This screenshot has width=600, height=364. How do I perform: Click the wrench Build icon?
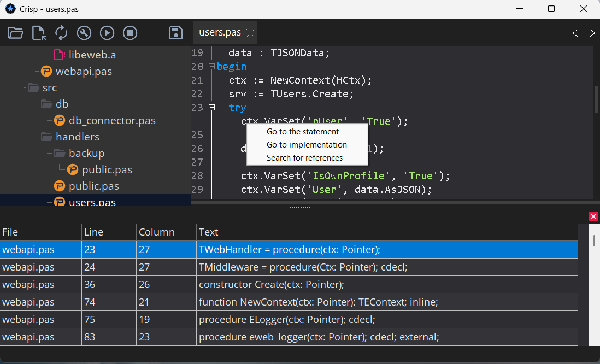[x=84, y=33]
